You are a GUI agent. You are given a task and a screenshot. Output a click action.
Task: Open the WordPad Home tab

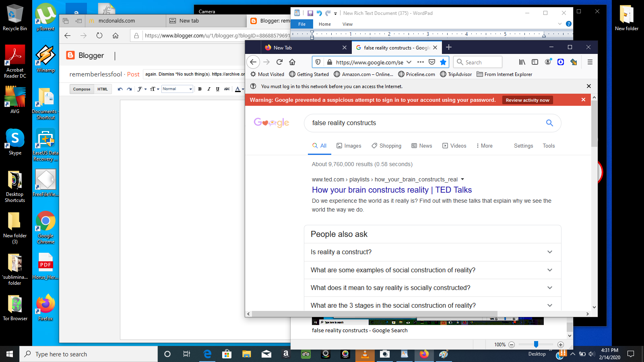pos(325,24)
